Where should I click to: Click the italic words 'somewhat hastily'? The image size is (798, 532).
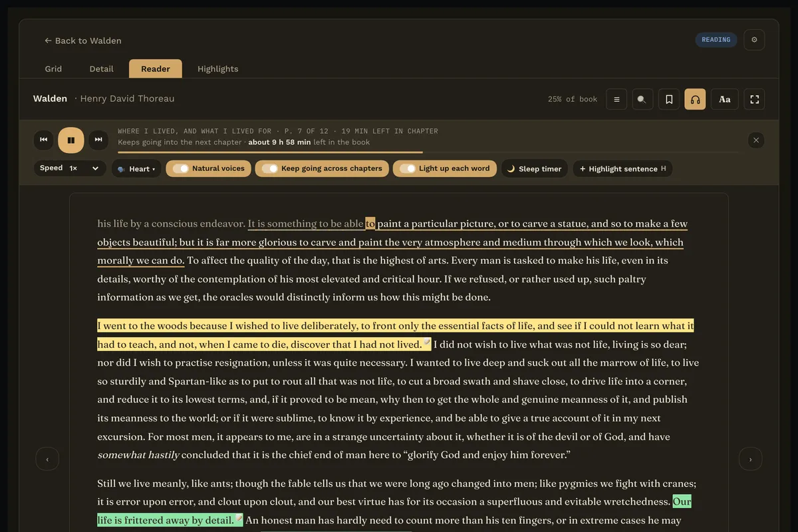[138, 456]
